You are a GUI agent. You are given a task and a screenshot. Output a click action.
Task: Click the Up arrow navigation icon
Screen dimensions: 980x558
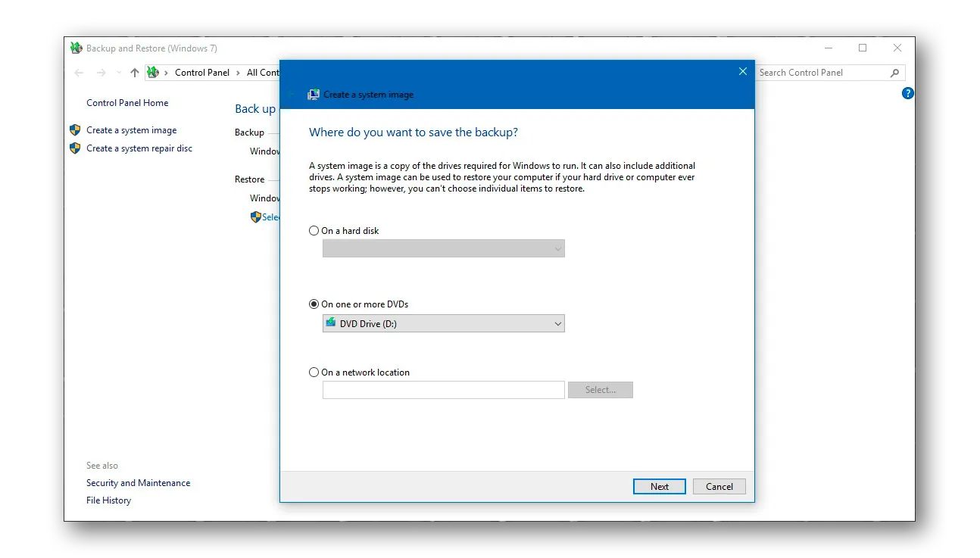click(135, 73)
